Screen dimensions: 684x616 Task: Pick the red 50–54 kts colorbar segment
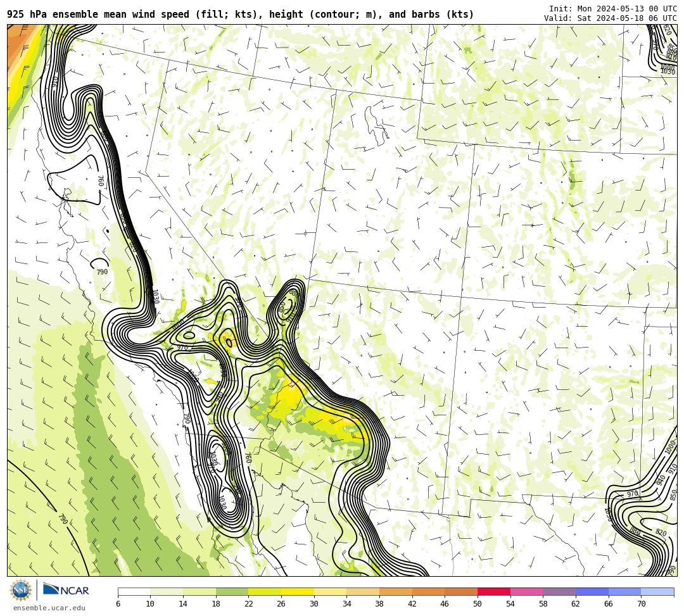[x=494, y=591]
